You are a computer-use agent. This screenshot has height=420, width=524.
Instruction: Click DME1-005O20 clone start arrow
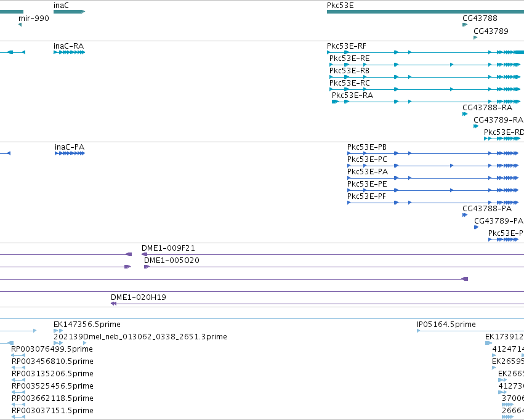(147, 267)
